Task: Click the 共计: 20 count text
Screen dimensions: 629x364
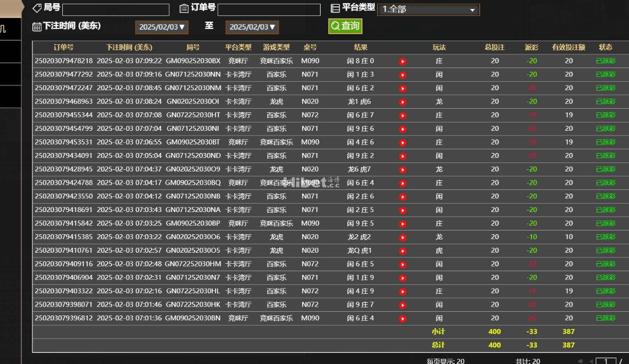Action: [x=528, y=361]
